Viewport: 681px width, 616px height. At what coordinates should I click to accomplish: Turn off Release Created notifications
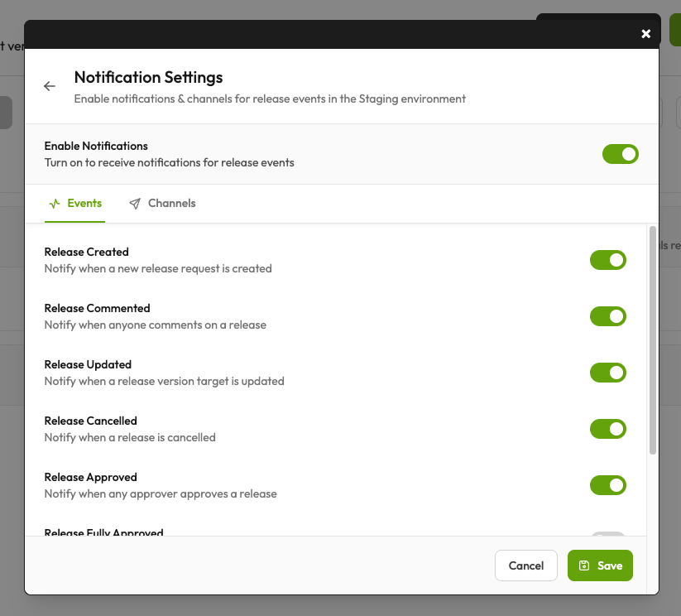click(608, 260)
